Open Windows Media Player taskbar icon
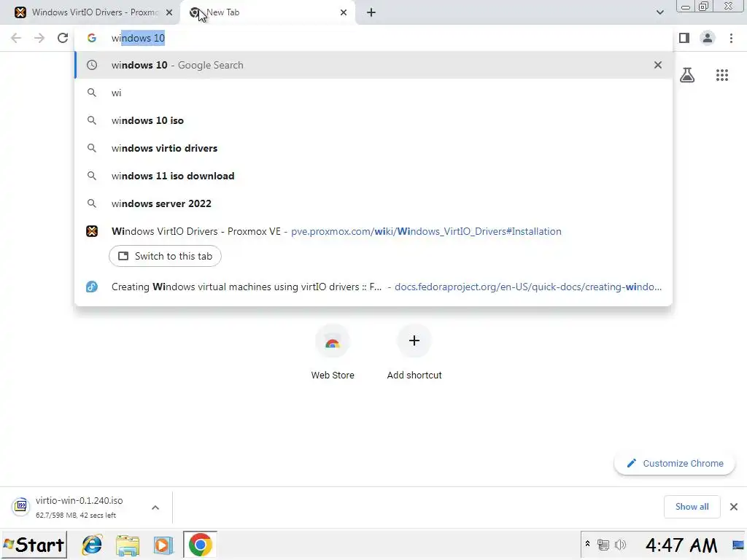 pyautogui.click(x=163, y=545)
